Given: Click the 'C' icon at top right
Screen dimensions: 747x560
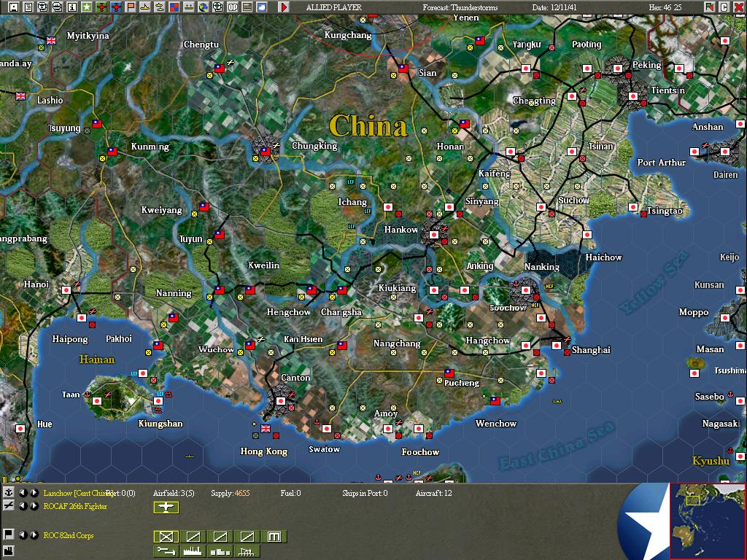Looking at the screenshot, I should click(x=724, y=7).
